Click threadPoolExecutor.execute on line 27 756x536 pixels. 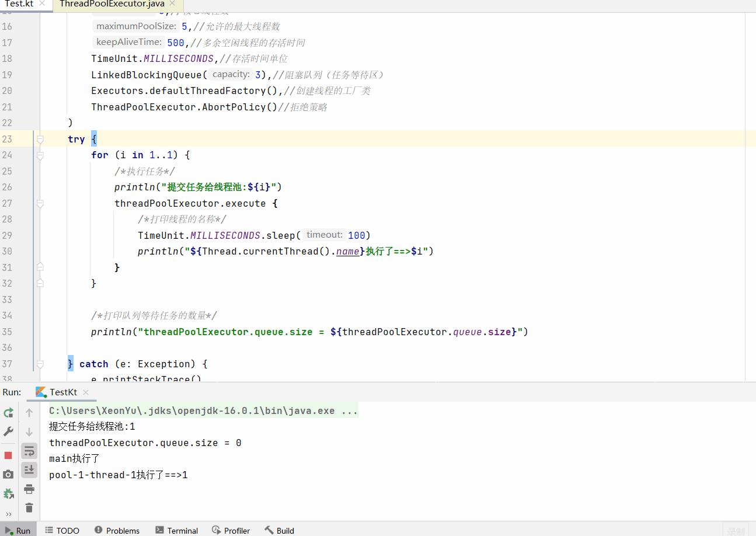tap(190, 203)
